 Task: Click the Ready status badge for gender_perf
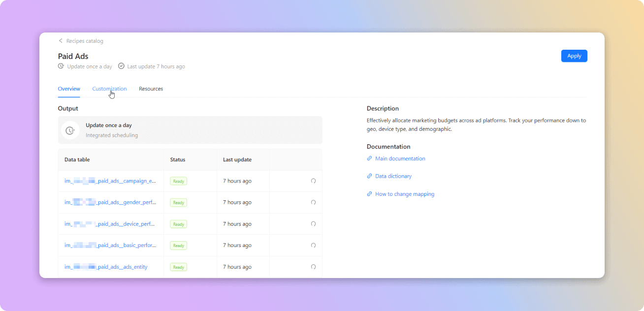click(178, 202)
